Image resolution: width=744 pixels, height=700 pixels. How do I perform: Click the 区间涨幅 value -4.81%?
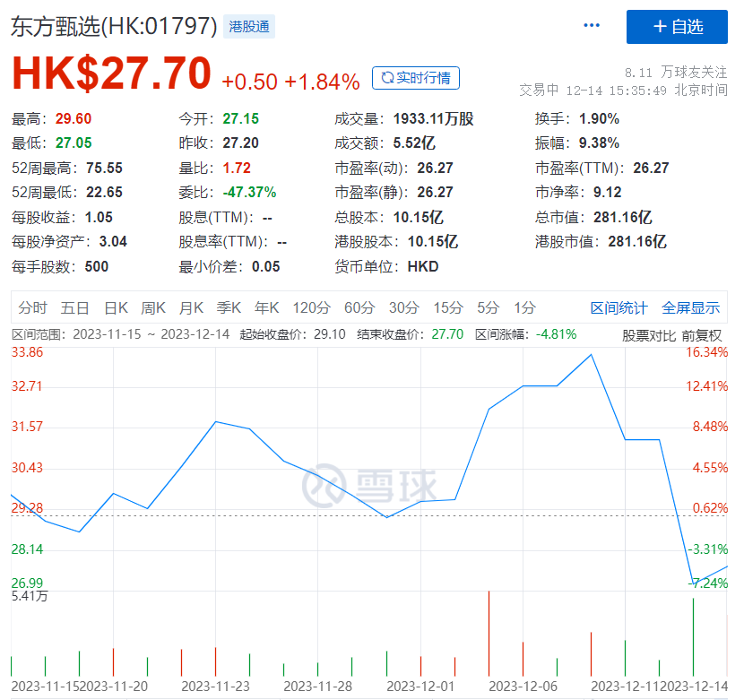(556, 334)
